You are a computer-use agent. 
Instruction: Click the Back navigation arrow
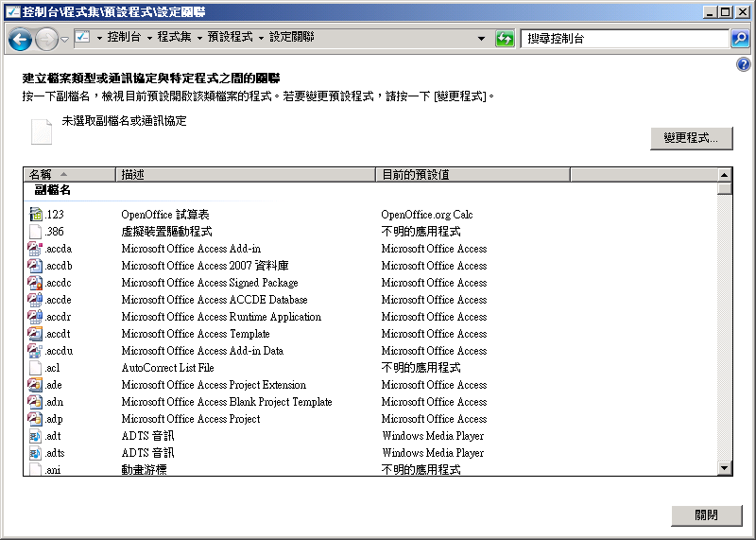coord(20,39)
